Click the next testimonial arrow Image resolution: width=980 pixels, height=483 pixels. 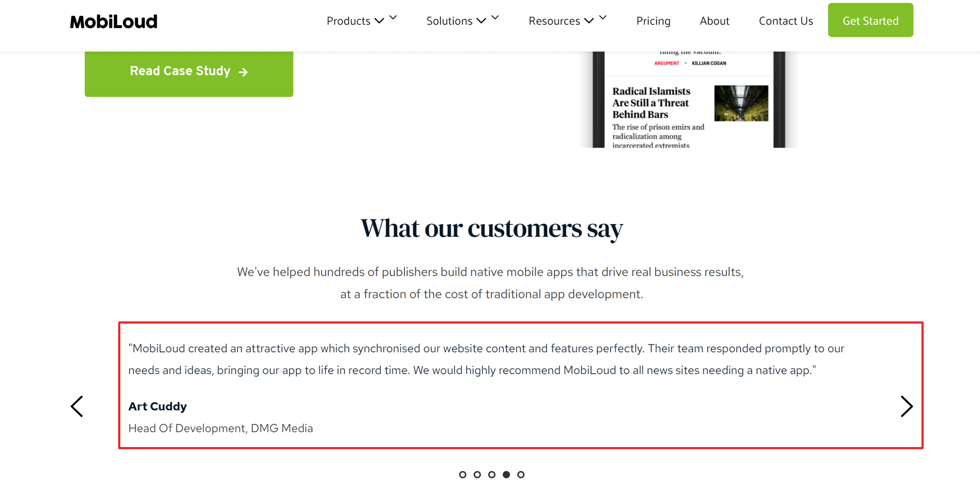908,406
